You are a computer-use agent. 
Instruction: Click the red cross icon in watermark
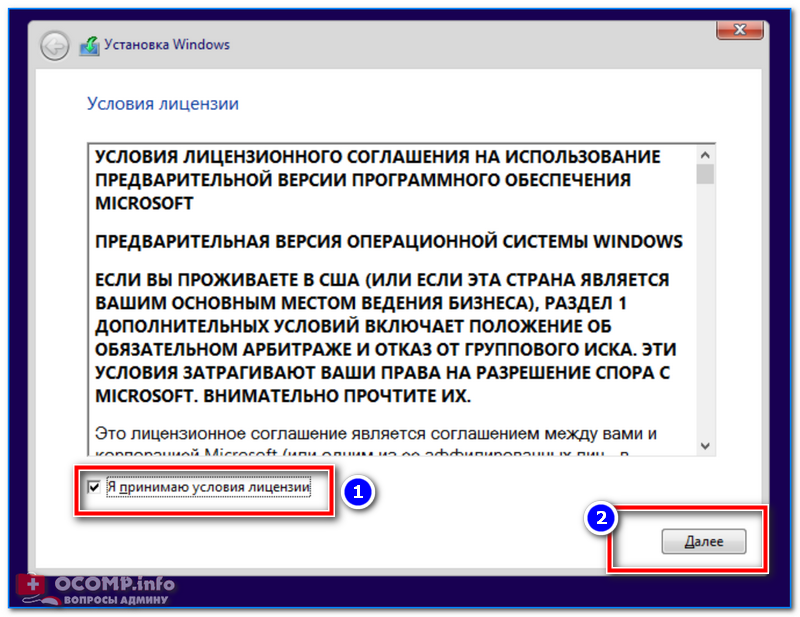pos(32,584)
